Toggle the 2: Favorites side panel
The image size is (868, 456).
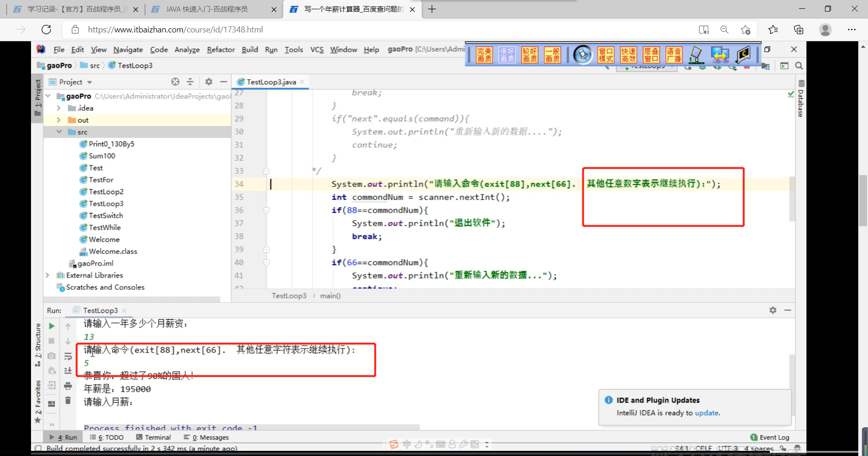pos(37,401)
